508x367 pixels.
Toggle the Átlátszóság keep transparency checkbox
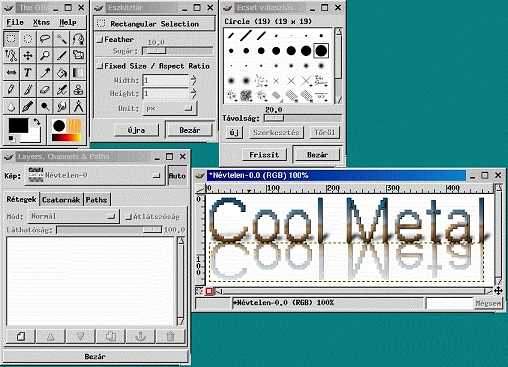pyautogui.click(x=128, y=217)
